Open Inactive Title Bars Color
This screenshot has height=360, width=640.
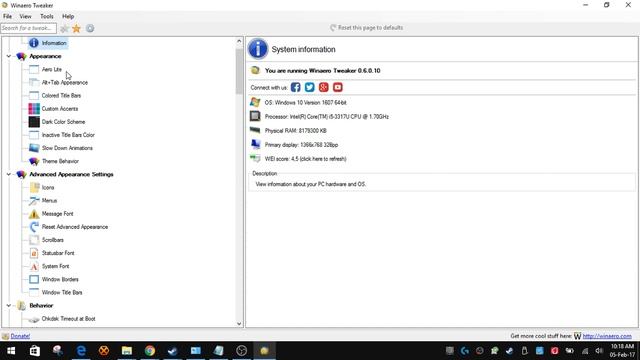(68, 135)
